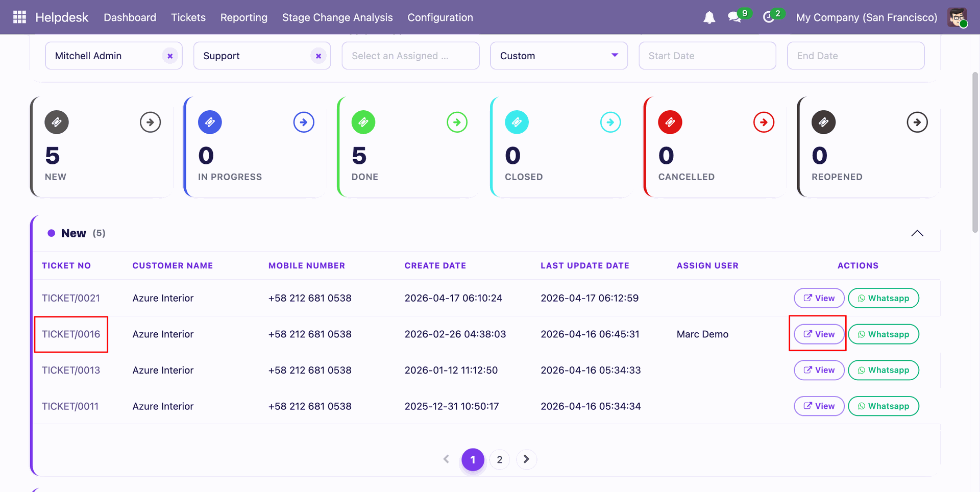Remove the Mitchell Admin filter tag
The height and width of the screenshot is (492, 980).
coord(170,56)
